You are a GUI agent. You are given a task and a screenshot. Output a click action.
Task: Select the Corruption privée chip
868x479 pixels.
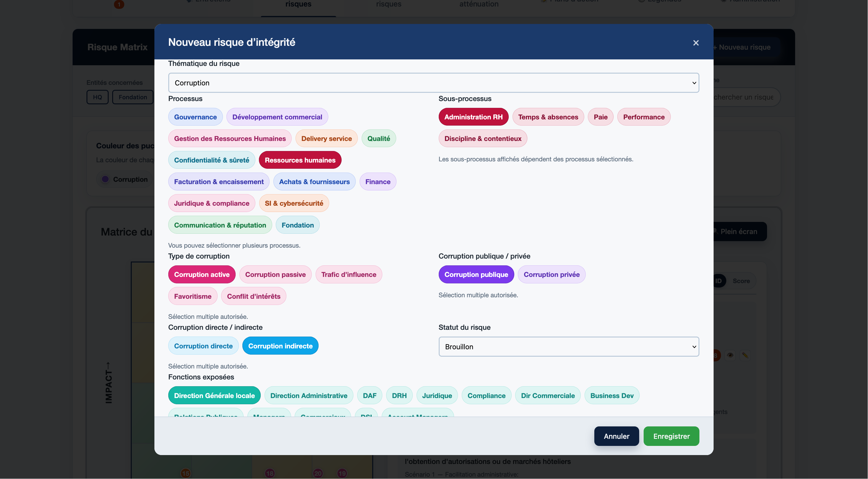(x=552, y=274)
